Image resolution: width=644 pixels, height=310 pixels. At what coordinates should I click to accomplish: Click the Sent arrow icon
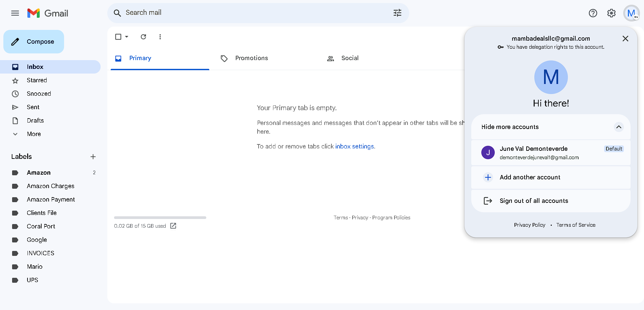coord(15,107)
